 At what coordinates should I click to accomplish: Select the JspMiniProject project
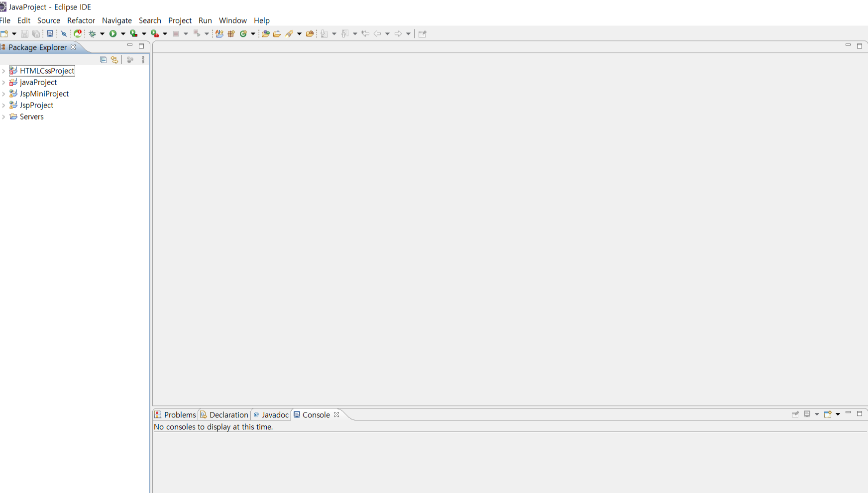pos(44,94)
